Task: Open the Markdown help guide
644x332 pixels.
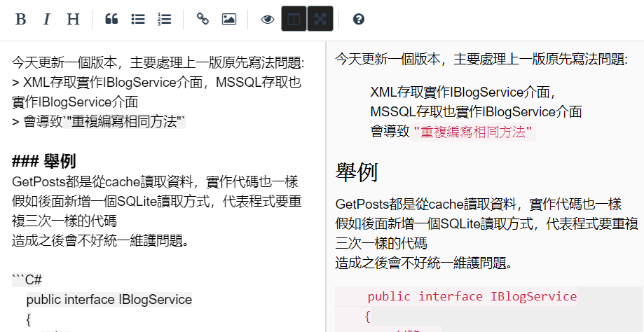Action: tap(359, 20)
